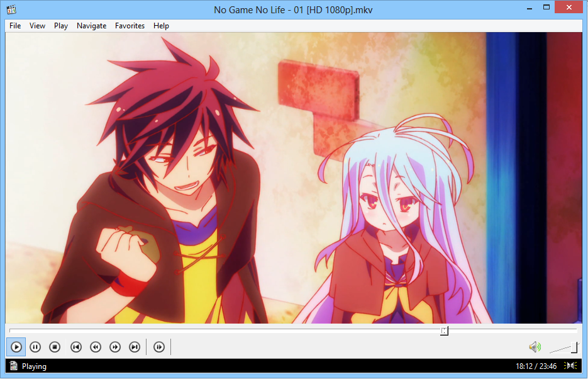Viewport: 588px width, 379px height.
Task: Click the 18:12 / 23:46 time display
Action: [536, 366]
